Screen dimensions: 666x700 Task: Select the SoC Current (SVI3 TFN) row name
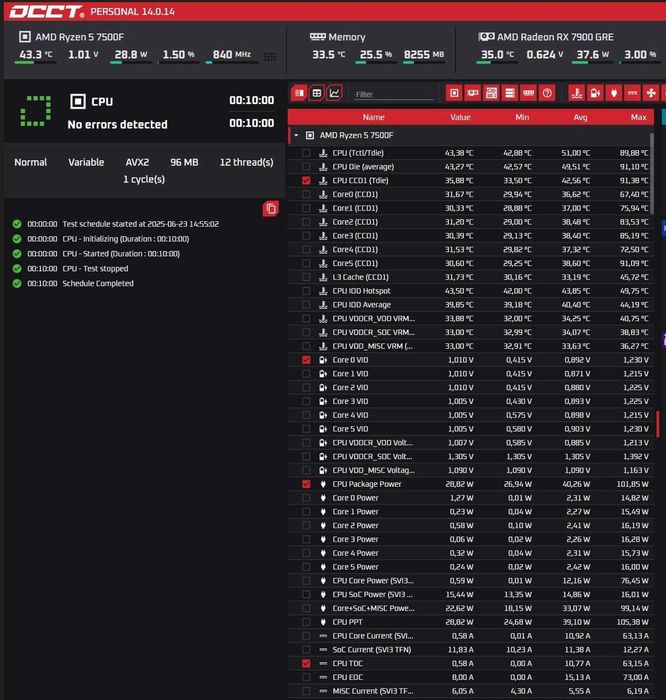pyautogui.click(x=371, y=650)
